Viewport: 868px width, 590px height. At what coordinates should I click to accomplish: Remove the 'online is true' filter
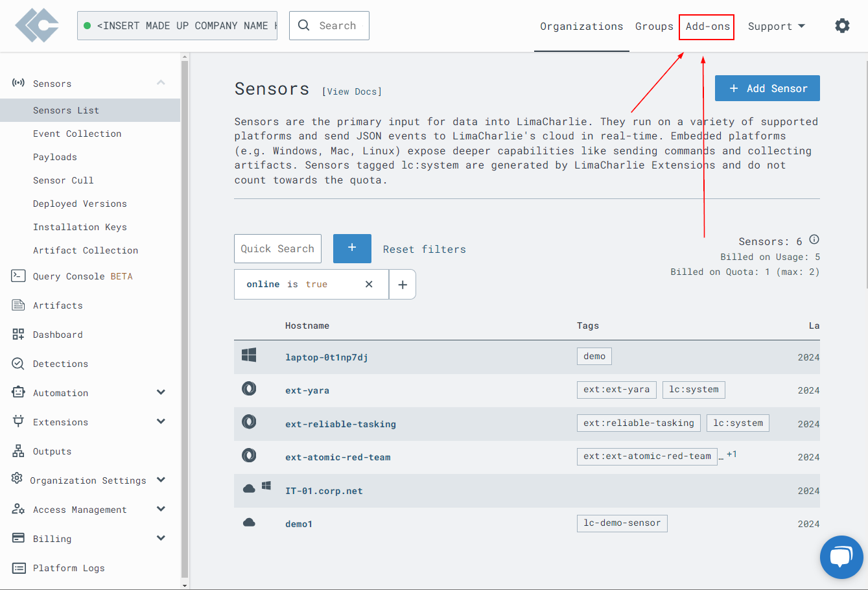point(369,284)
